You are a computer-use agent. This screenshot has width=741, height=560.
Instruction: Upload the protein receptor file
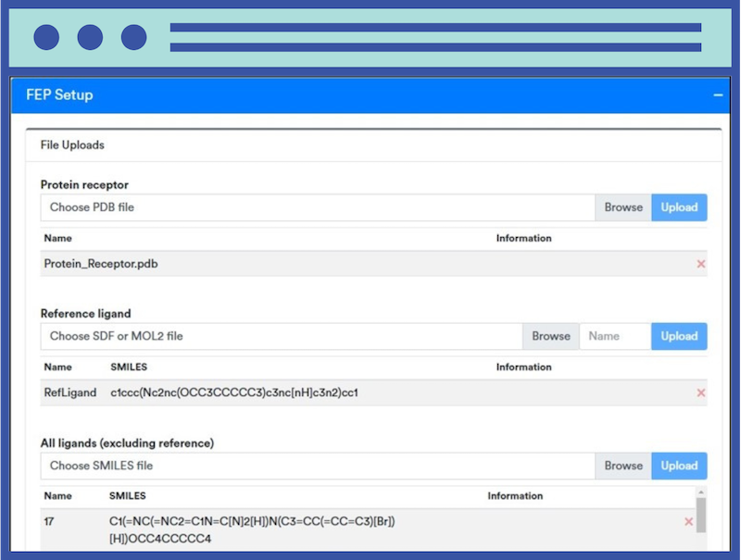(679, 207)
